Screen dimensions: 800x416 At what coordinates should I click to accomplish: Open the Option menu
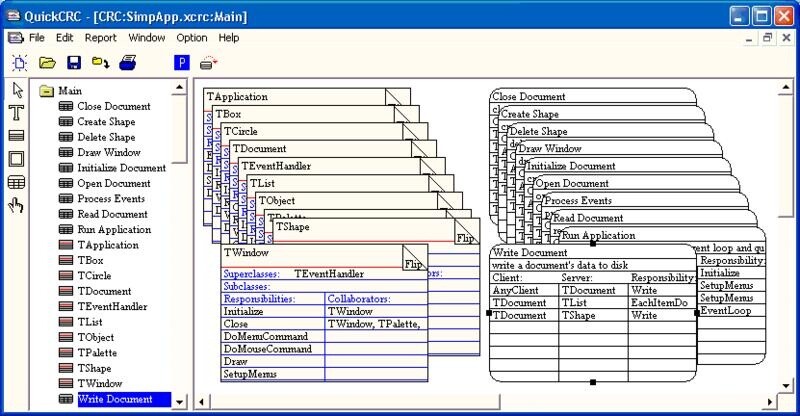192,38
